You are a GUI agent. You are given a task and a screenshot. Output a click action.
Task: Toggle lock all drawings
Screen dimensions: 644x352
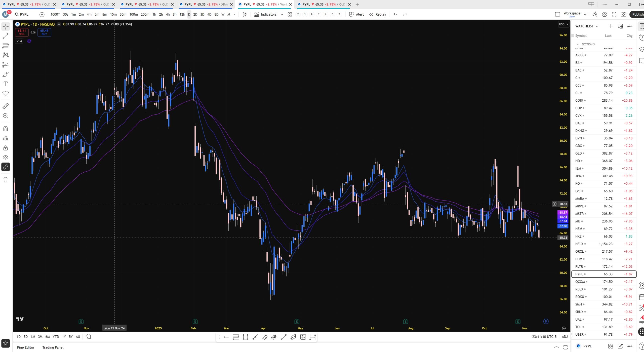(6, 148)
